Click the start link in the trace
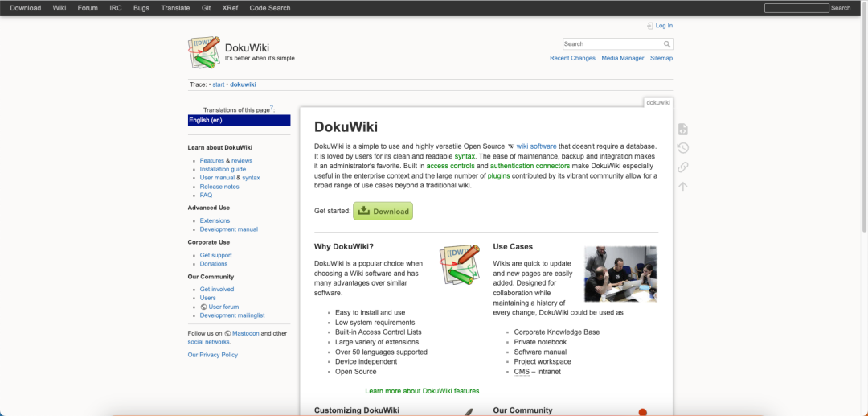868x416 pixels. (x=219, y=84)
